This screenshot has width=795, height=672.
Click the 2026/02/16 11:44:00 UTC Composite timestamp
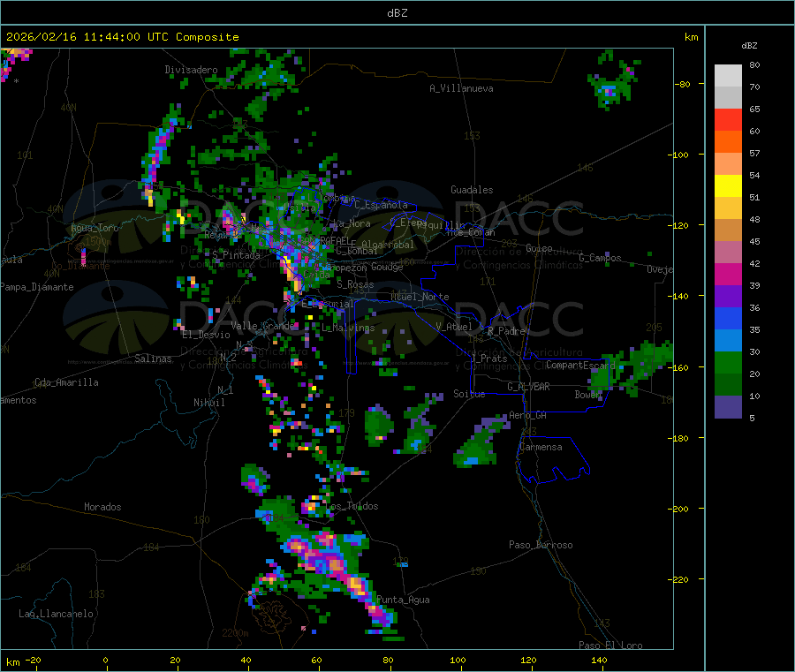pyautogui.click(x=122, y=37)
